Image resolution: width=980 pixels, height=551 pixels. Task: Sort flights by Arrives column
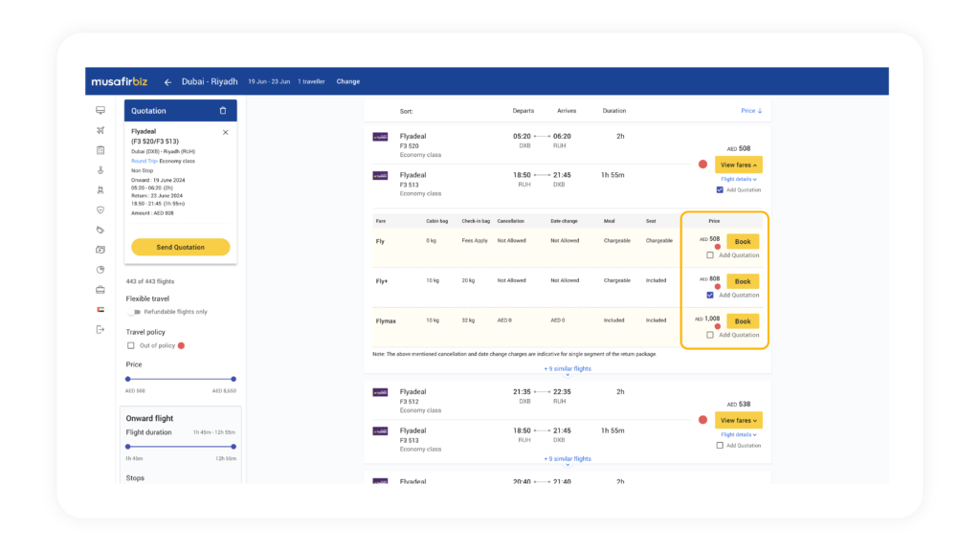coord(567,111)
